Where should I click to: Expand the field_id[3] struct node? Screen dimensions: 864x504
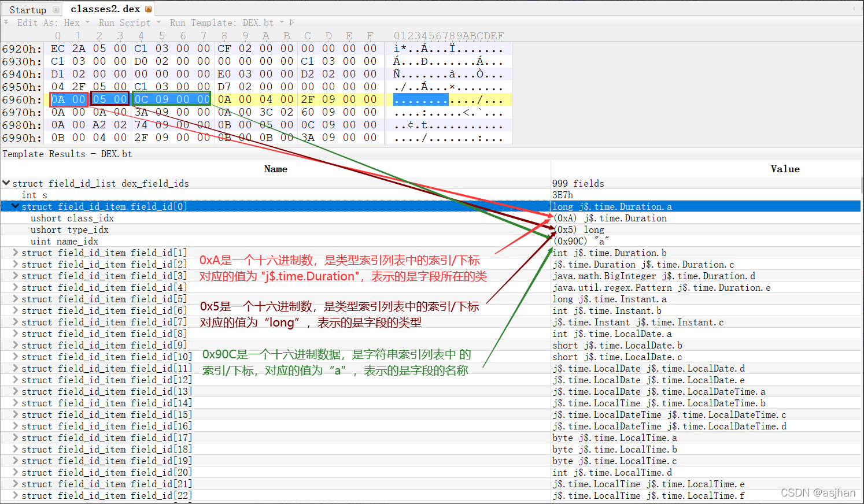[16, 276]
